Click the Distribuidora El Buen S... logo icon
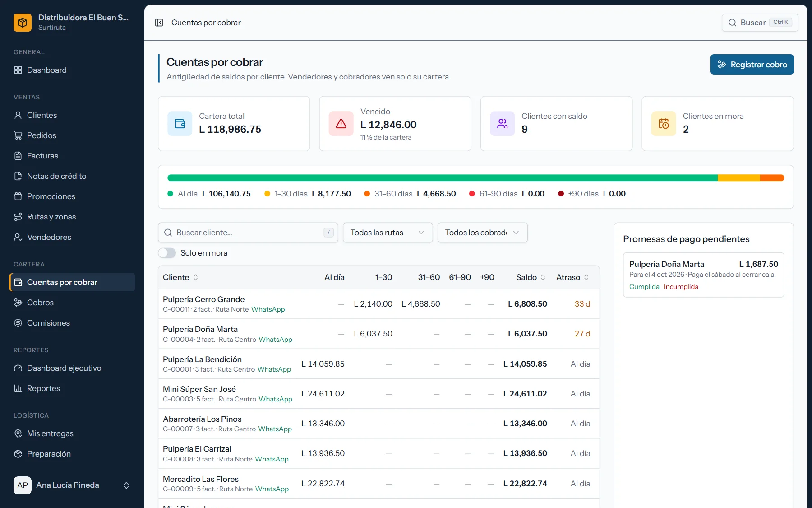This screenshot has width=812, height=508. click(23, 23)
